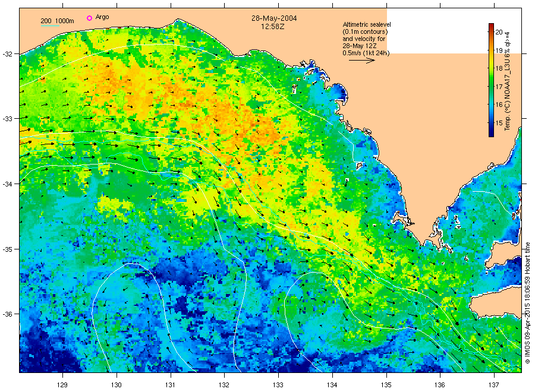
Task: Click the IMOS copyright timestamp text
Action: [x=527, y=303]
